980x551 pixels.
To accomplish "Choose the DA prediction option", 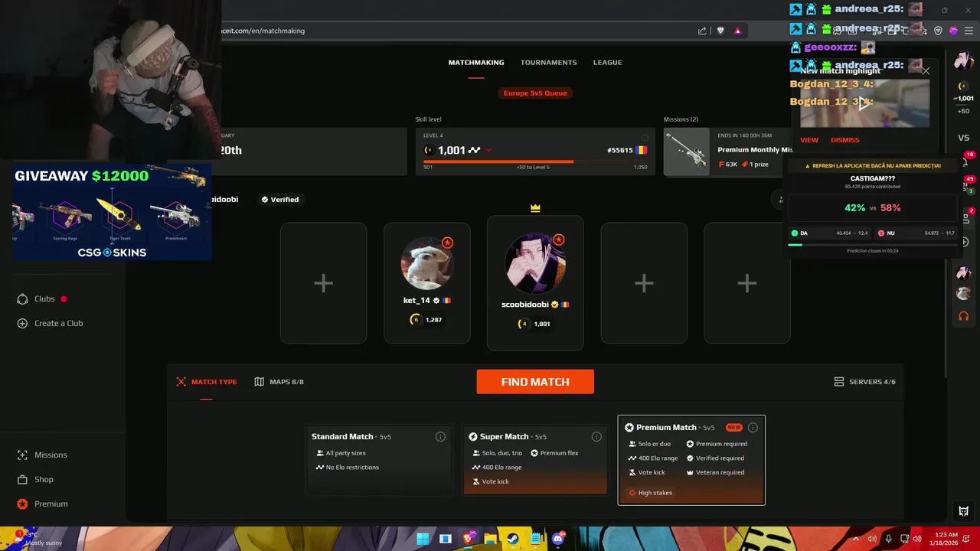I will click(830, 233).
